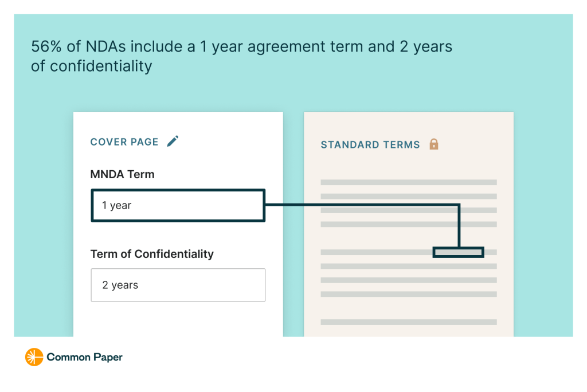
Task: Click the Common Paper brand name text
Action: (x=85, y=357)
